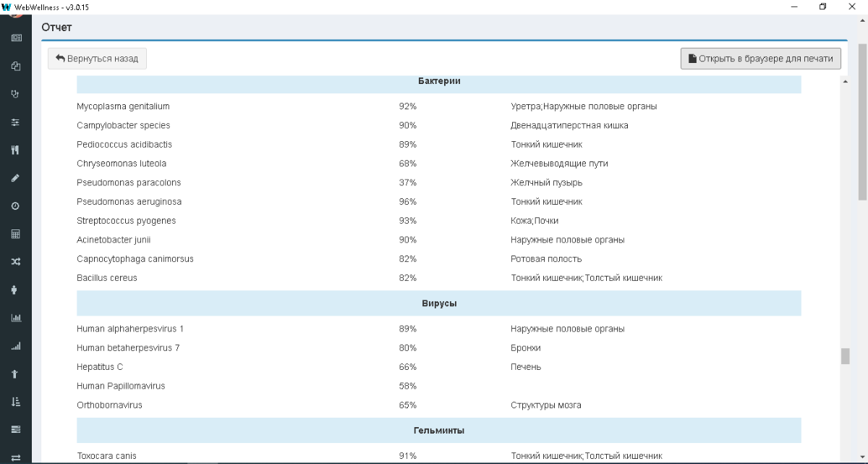Viewport: 868px width, 464px height.
Task: Click 96% value for Pseudomonas aeruginosa
Action: (x=408, y=201)
